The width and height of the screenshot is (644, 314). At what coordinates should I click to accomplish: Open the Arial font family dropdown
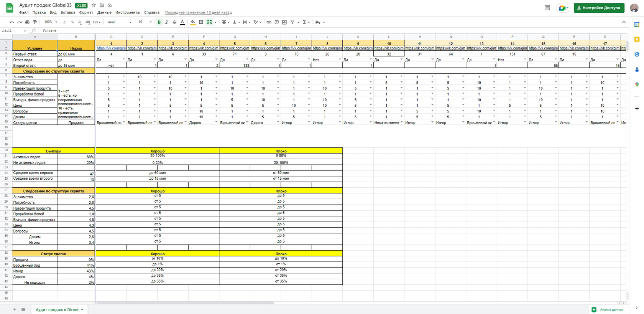[120, 22]
